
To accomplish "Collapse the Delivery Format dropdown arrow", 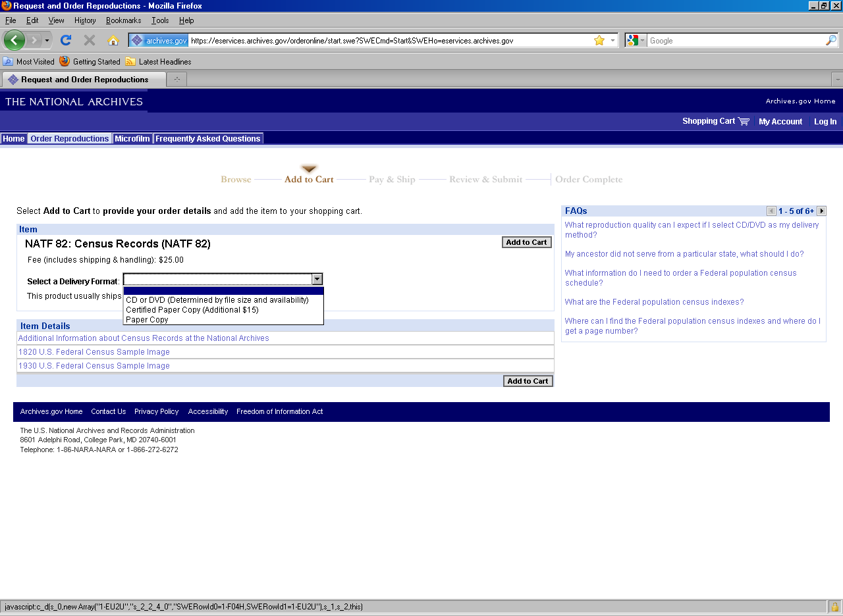I will [x=317, y=280].
